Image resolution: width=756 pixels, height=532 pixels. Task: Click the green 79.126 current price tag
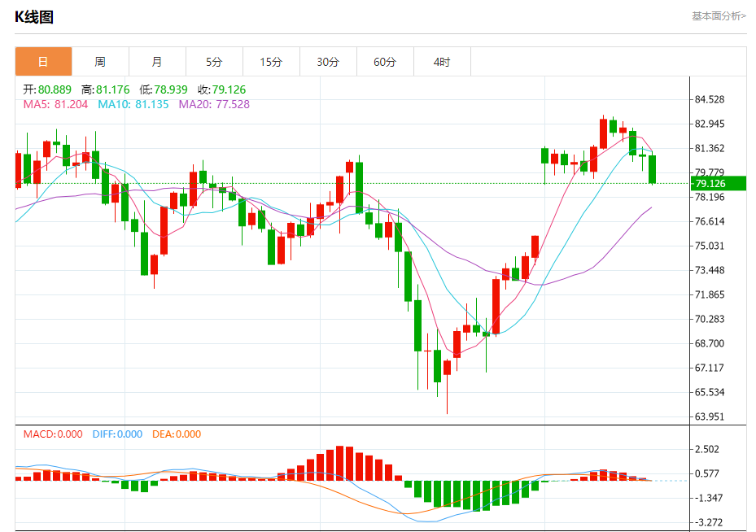719,184
